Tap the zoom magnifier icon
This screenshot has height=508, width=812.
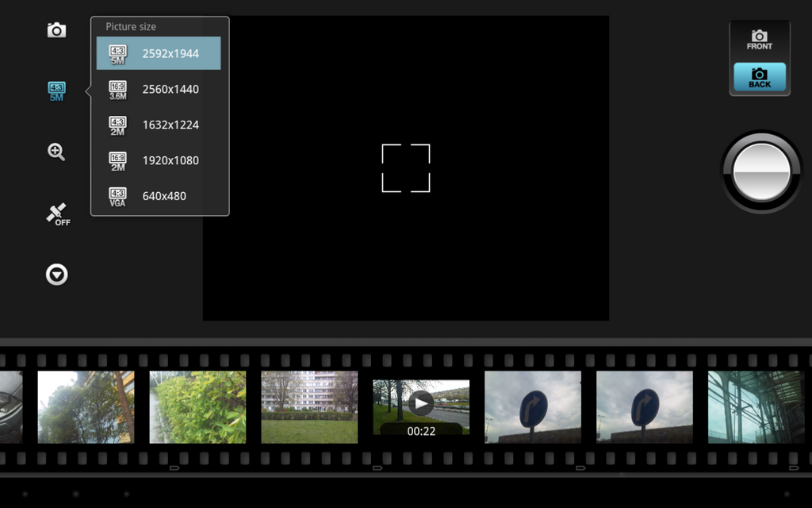(56, 152)
